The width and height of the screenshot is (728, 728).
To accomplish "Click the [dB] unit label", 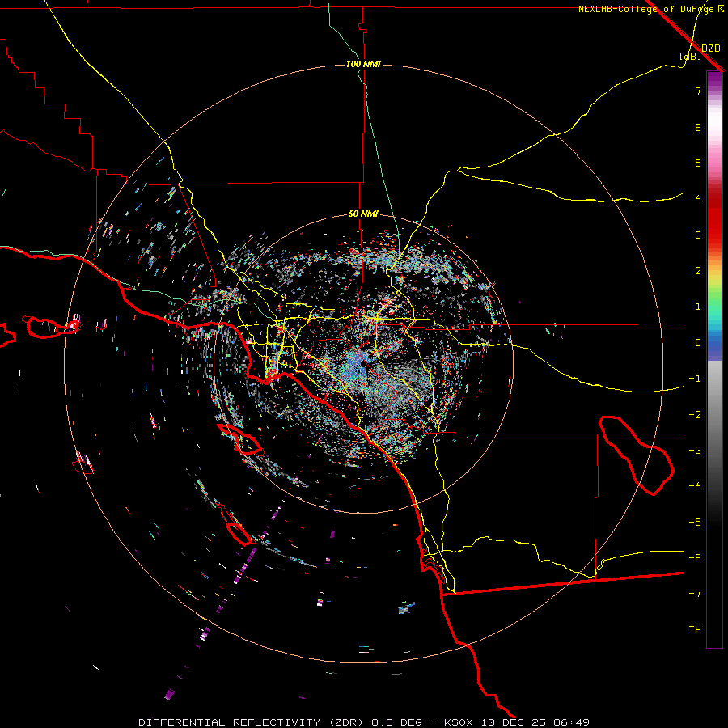I will (691, 56).
